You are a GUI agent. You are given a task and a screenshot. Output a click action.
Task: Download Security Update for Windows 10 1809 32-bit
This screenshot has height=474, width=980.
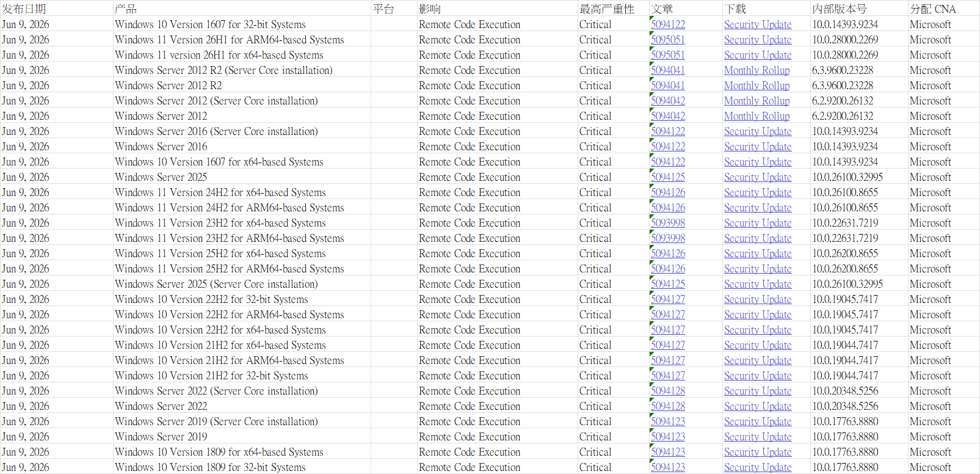(758, 467)
